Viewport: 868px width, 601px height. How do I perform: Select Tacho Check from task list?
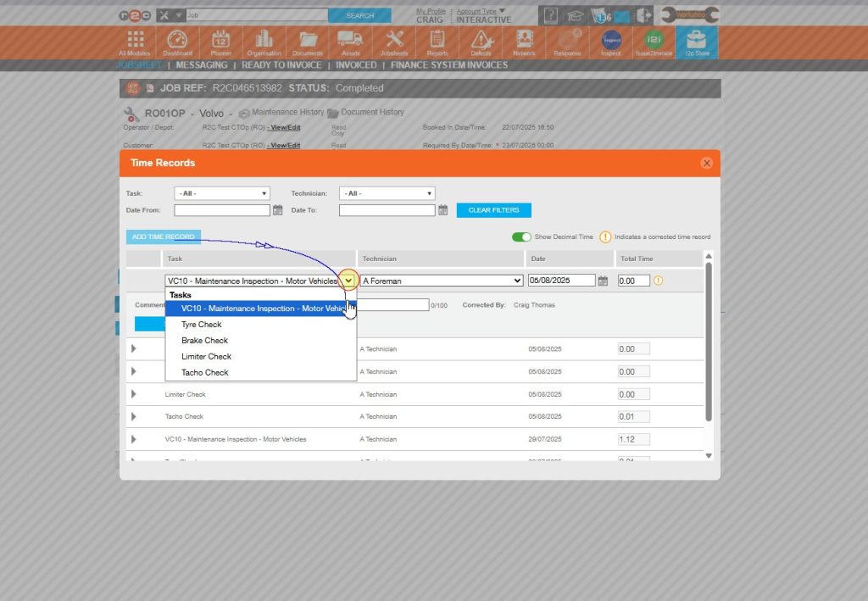pos(261,372)
